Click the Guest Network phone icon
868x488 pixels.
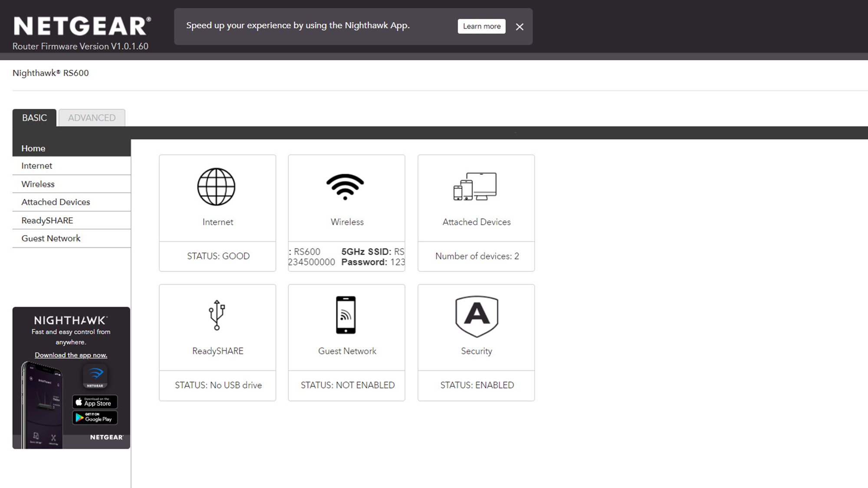[346, 315]
